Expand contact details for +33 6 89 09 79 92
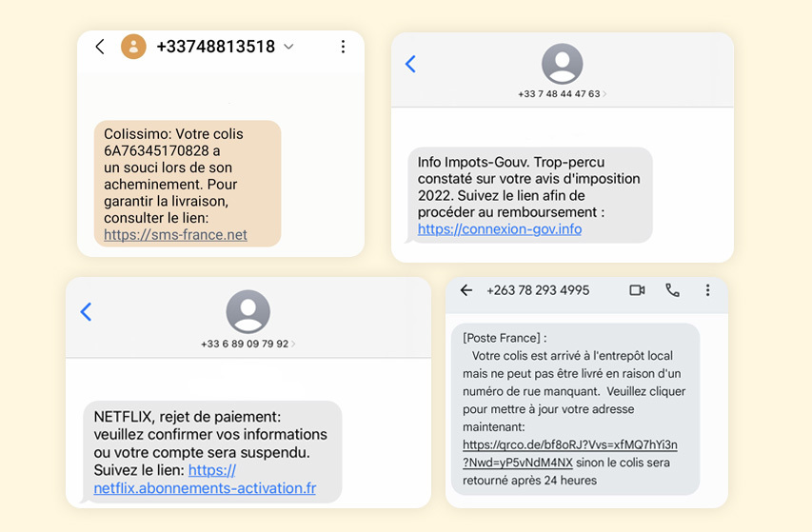 click(x=292, y=344)
